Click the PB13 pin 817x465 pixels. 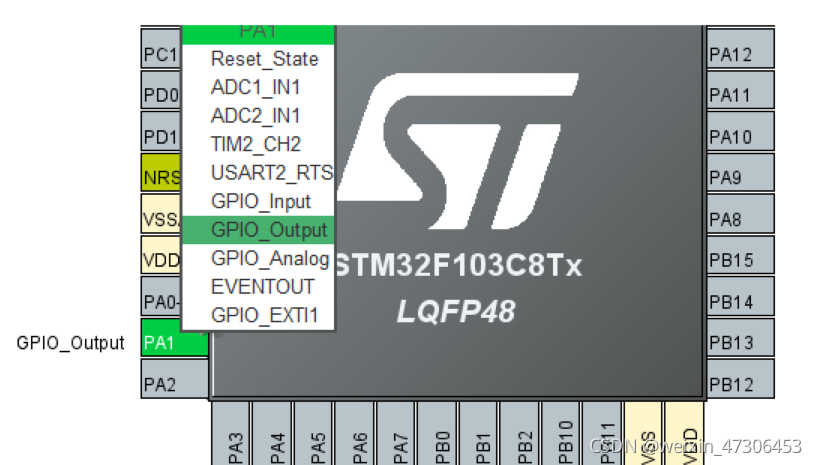tap(740, 337)
